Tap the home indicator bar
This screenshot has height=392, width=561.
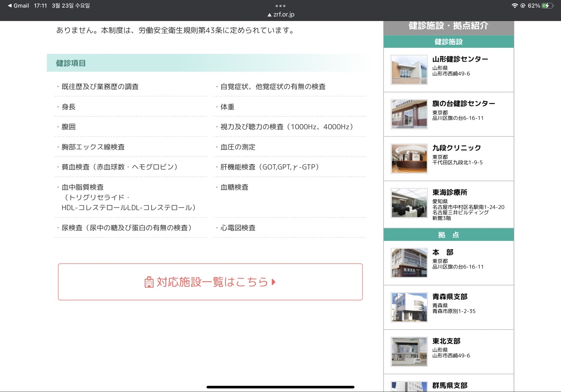[280, 387]
